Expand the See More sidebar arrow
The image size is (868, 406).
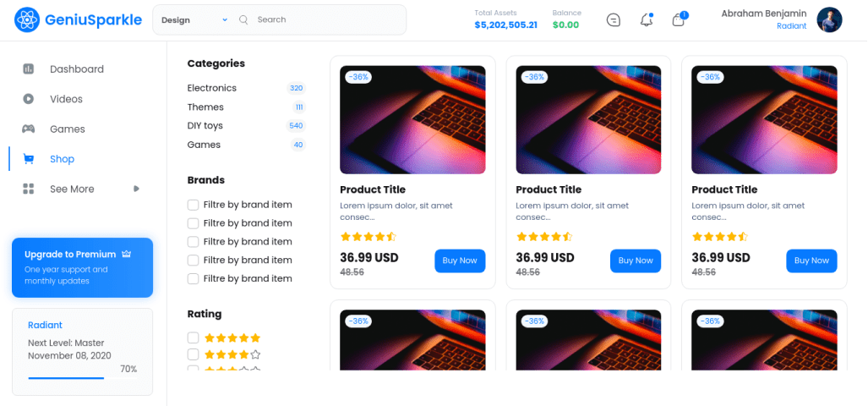pos(136,189)
